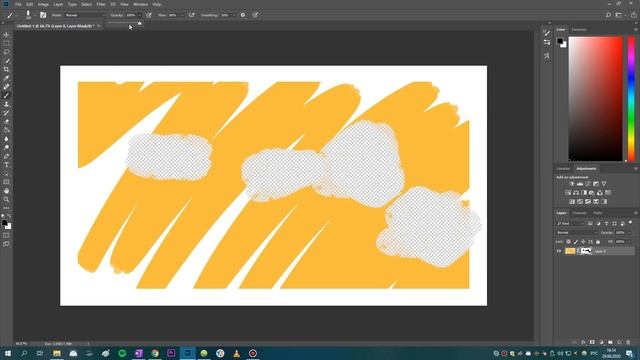
Task: Add an Invert adjustment
Action: click(x=572, y=202)
